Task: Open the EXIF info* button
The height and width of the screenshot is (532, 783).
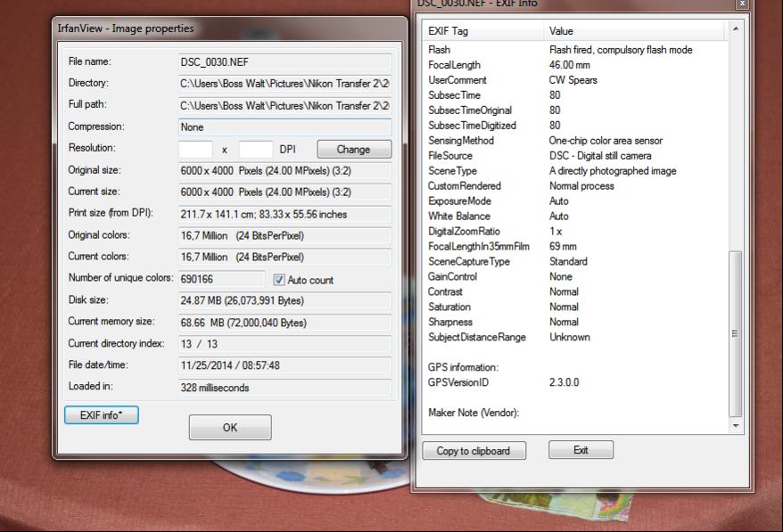Action: pos(101,415)
